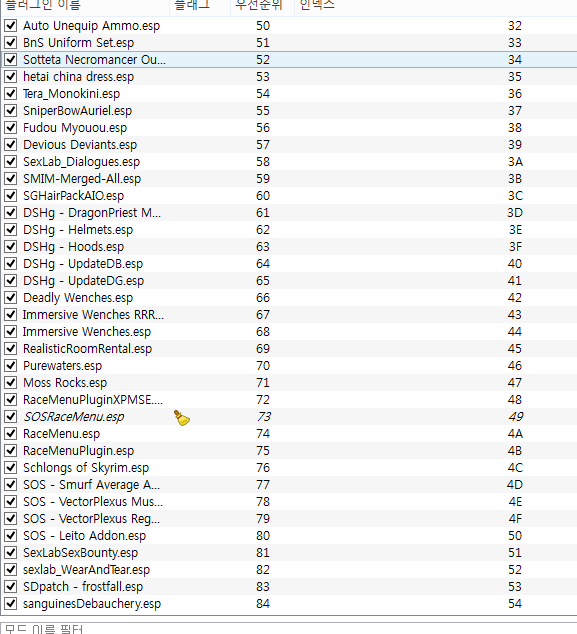Toggle Moss Rocks.esp checkbox
Screen dimensions: 577x634
pyautogui.click(x=11, y=383)
